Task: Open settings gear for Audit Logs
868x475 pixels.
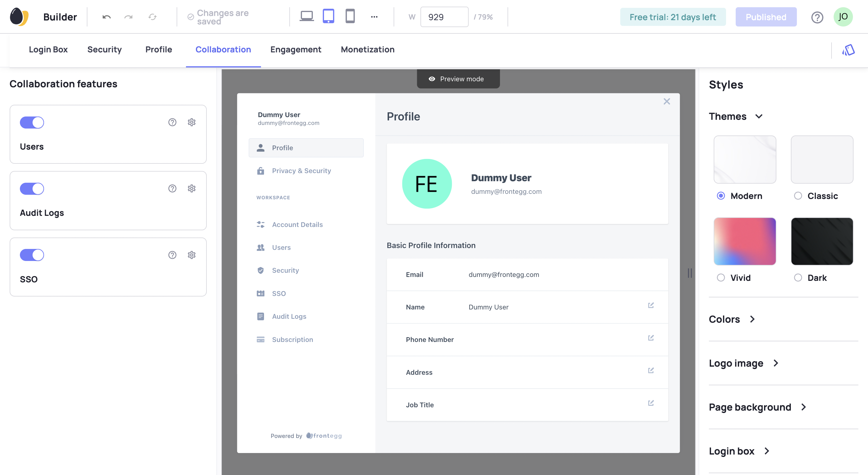Action: click(x=191, y=188)
